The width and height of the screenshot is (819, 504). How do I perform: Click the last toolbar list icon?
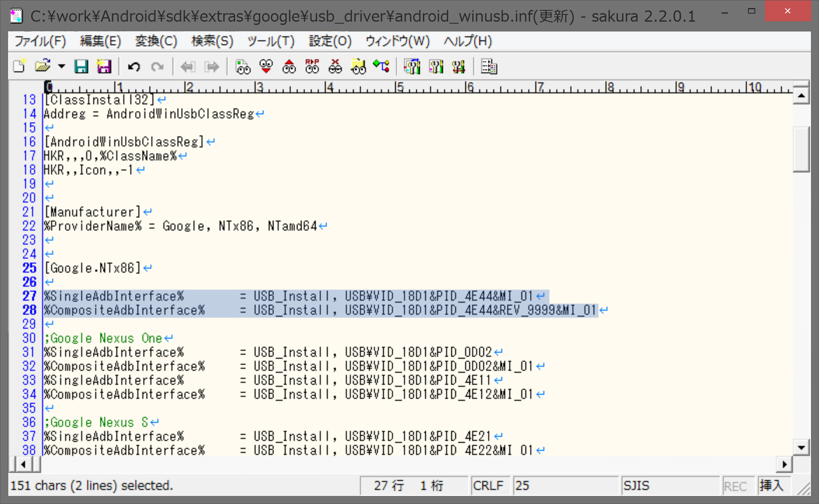[x=489, y=66]
